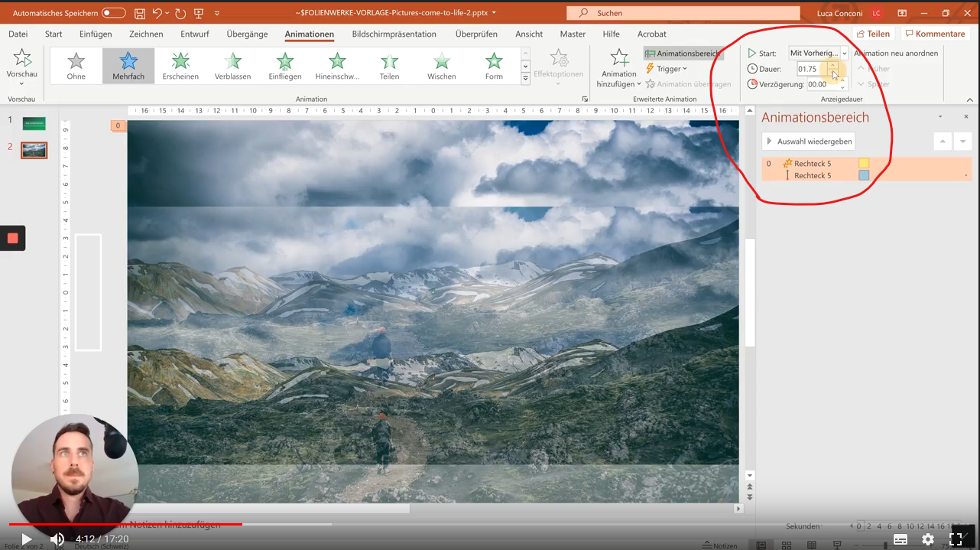Expand the animation gallery More arrow
980x550 pixels.
point(525,79)
